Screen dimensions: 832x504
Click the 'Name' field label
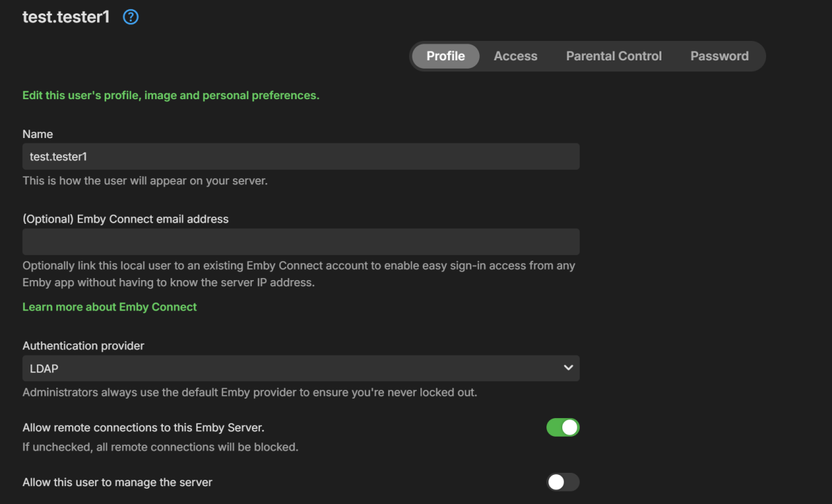pyautogui.click(x=37, y=134)
